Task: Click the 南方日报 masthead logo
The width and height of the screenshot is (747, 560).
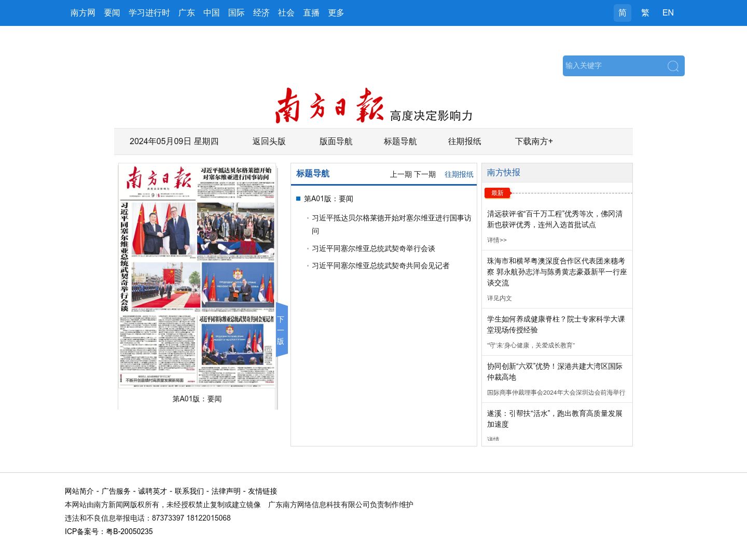Action: click(x=329, y=105)
